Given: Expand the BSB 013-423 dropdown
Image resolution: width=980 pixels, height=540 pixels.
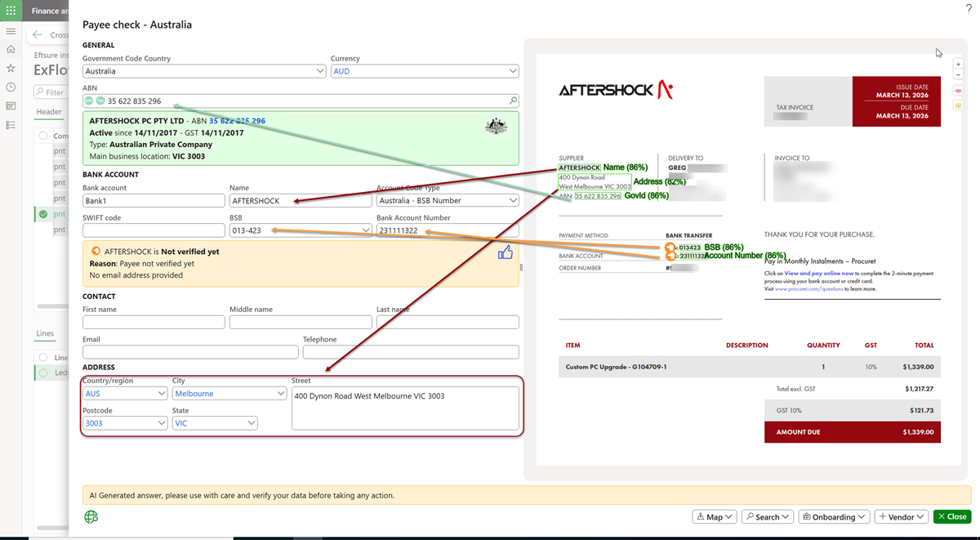Looking at the screenshot, I should [366, 230].
